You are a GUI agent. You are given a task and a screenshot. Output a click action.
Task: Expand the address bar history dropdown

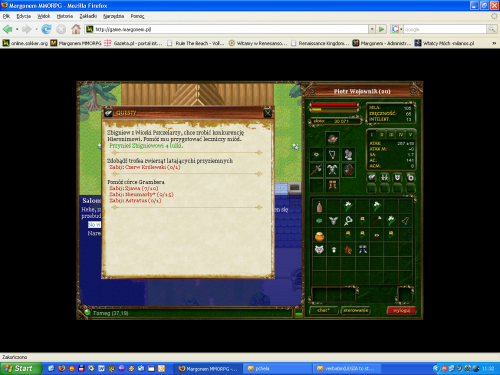(372, 29)
